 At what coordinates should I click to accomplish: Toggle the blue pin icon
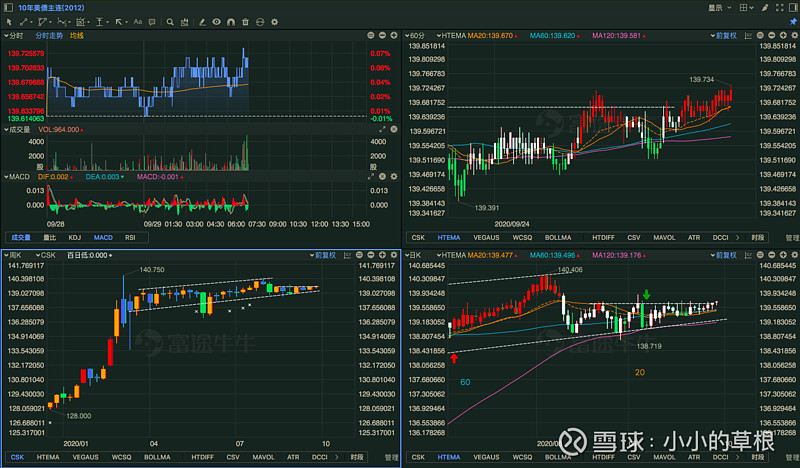point(793,22)
